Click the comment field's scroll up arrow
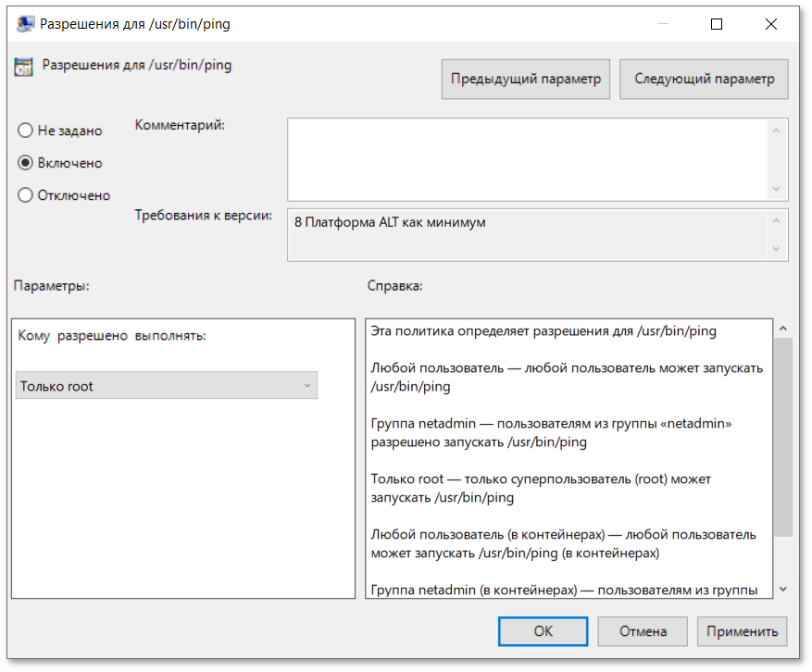This screenshot has width=812, height=672. pos(776,130)
